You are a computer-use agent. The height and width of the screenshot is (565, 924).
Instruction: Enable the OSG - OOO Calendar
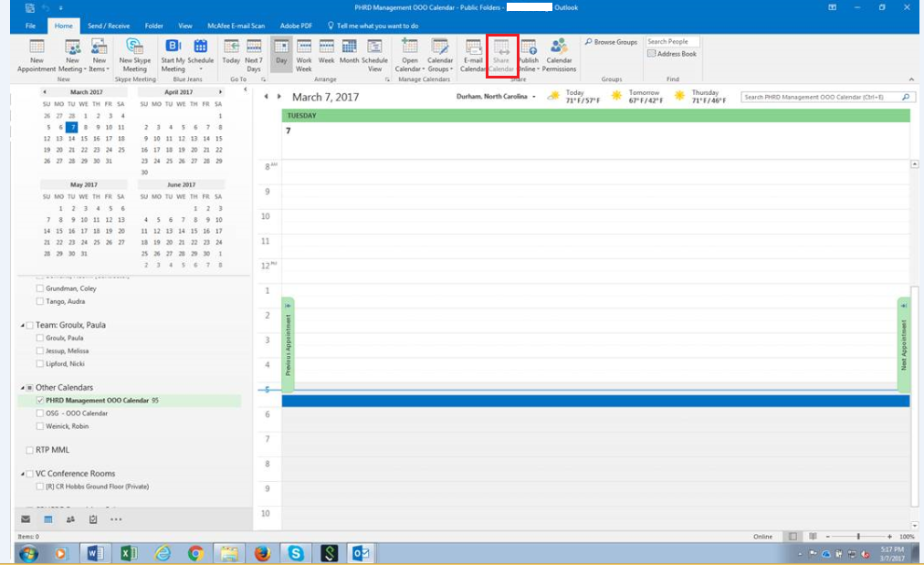pyautogui.click(x=40, y=413)
